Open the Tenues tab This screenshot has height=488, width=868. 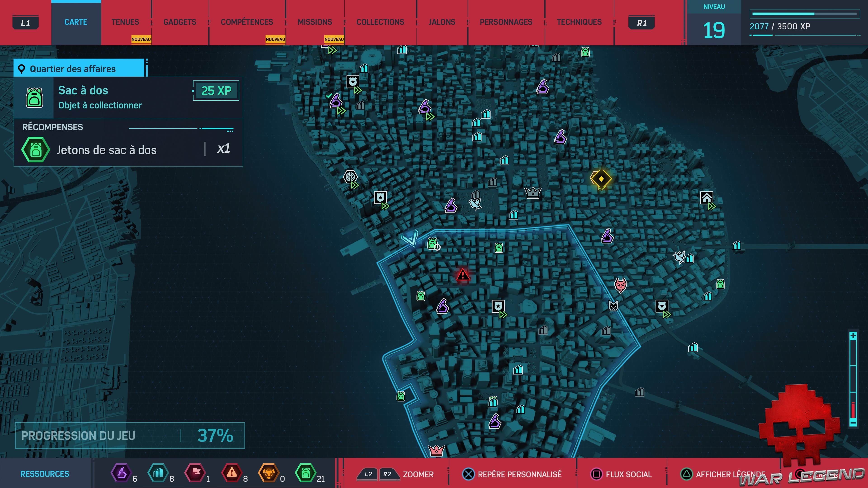tap(125, 22)
